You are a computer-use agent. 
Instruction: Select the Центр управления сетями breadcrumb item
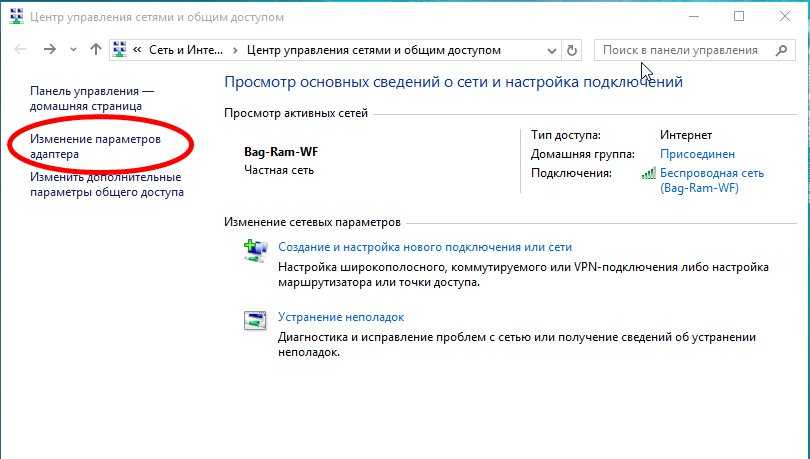point(373,49)
